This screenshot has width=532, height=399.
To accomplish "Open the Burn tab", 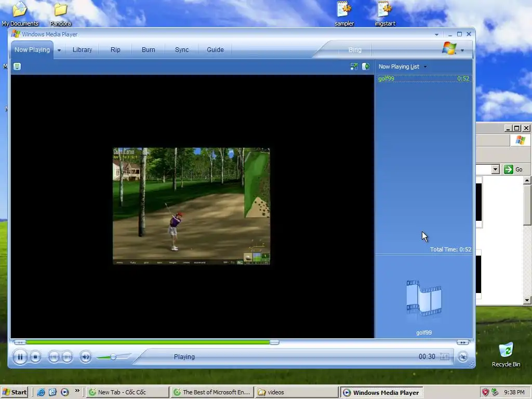I will (x=148, y=49).
